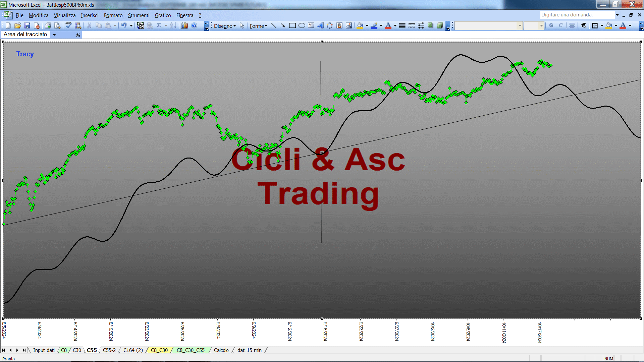Choose line style thickness
Image resolution: width=644 pixels, height=362 pixels.
tap(402, 25)
